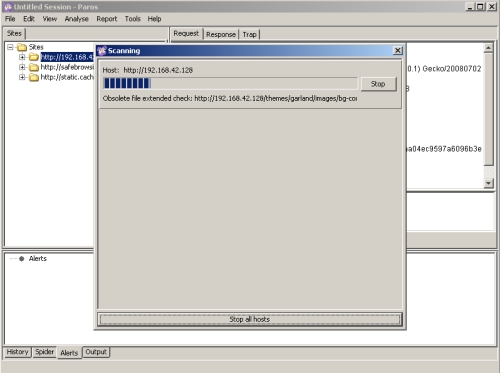Click folder icon of http://static.cach site

(34, 77)
